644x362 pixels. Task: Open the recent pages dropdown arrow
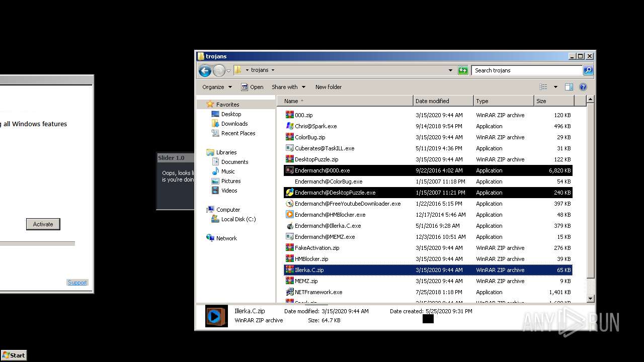tap(228, 70)
